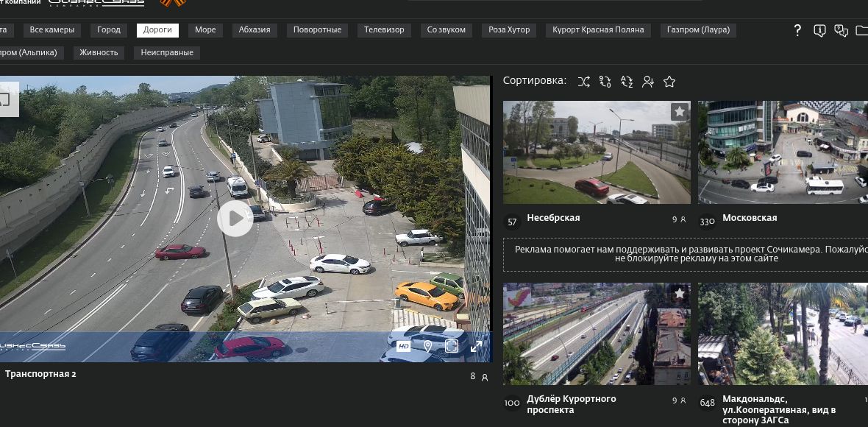Open the Несебрская camera thumbnail
Image resolution: width=868 pixels, height=427 pixels.
(x=596, y=152)
